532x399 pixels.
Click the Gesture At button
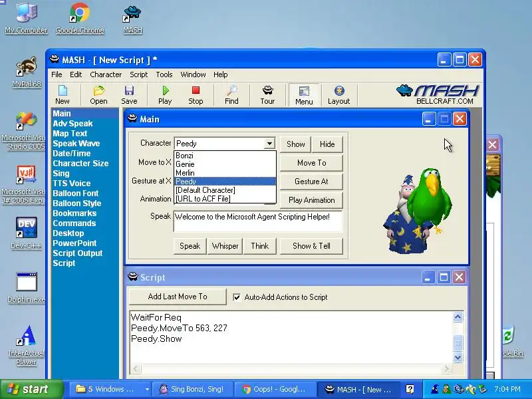point(311,182)
